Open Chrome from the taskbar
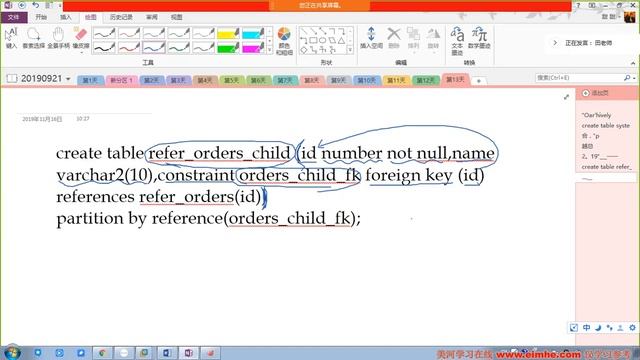The image size is (640, 360). point(102,353)
